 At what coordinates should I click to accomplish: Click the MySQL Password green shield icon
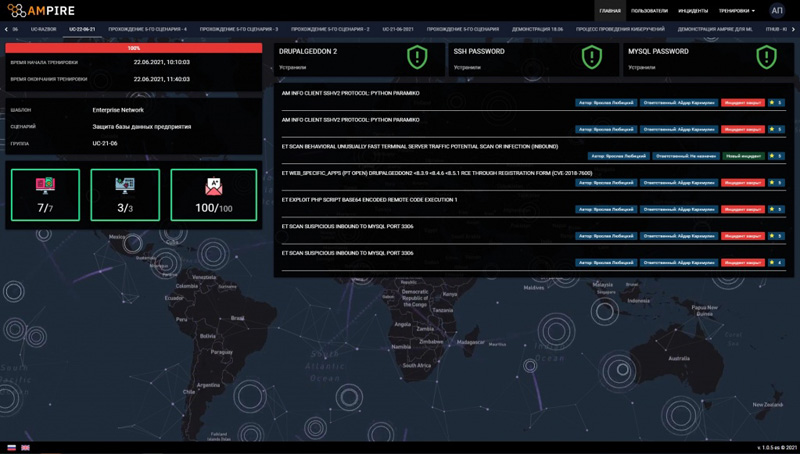click(x=766, y=57)
